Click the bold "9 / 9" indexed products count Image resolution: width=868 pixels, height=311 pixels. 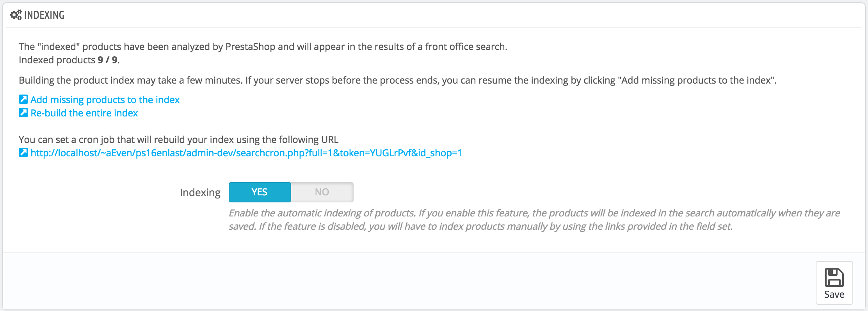coord(107,60)
